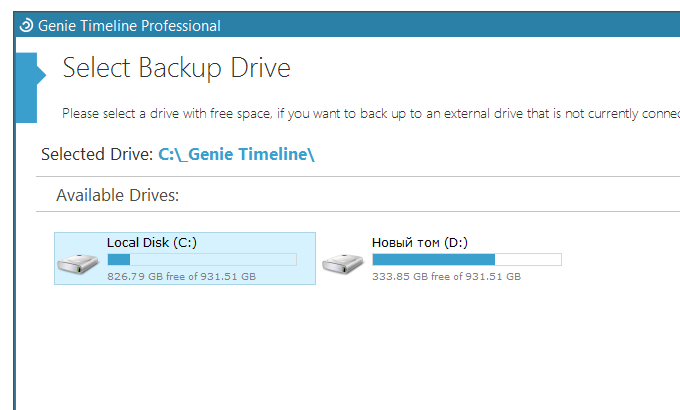Click the unfilled part of D: usage bar
680x410 pixels.
(528, 259)
